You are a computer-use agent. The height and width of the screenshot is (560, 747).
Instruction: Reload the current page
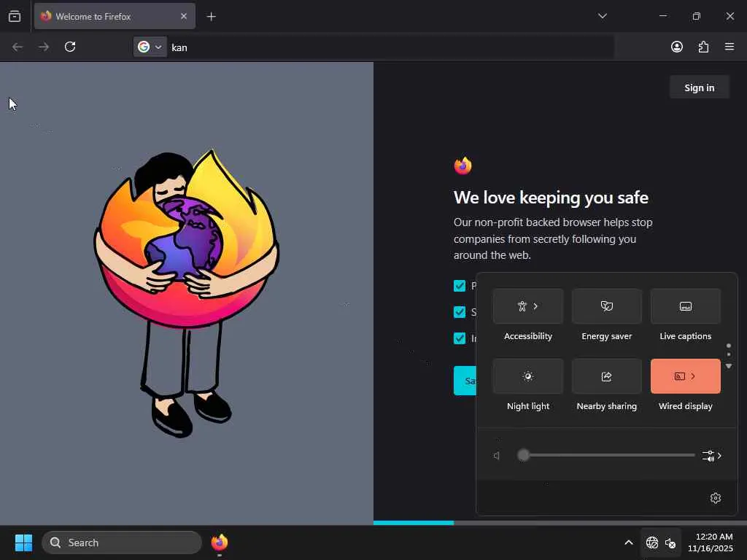click(x=70, y=47)
